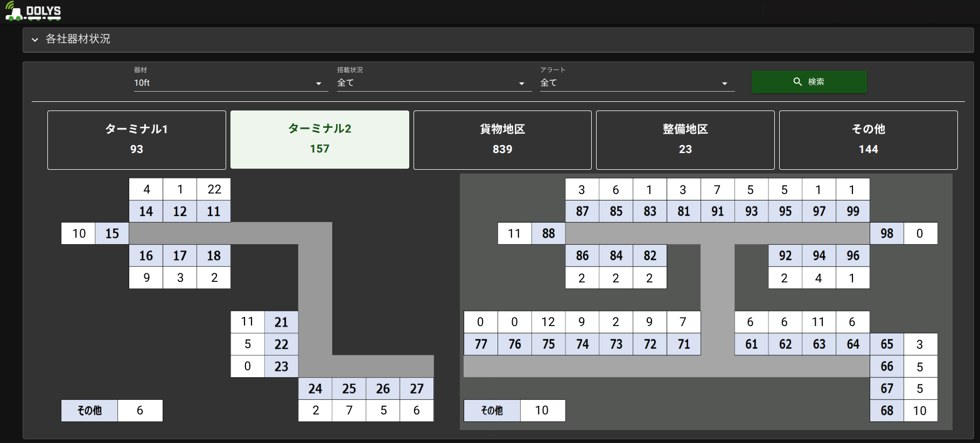Viewport: 980px width, 443px height.
Task: Click the その他 cell with count 10
Action: tap(492, 411)
